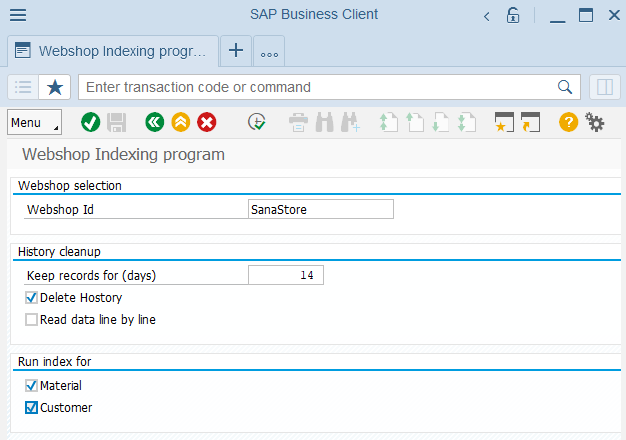Click the Favorites star button
Viewport: 626px width, 440px height.
tap(55, 87)
